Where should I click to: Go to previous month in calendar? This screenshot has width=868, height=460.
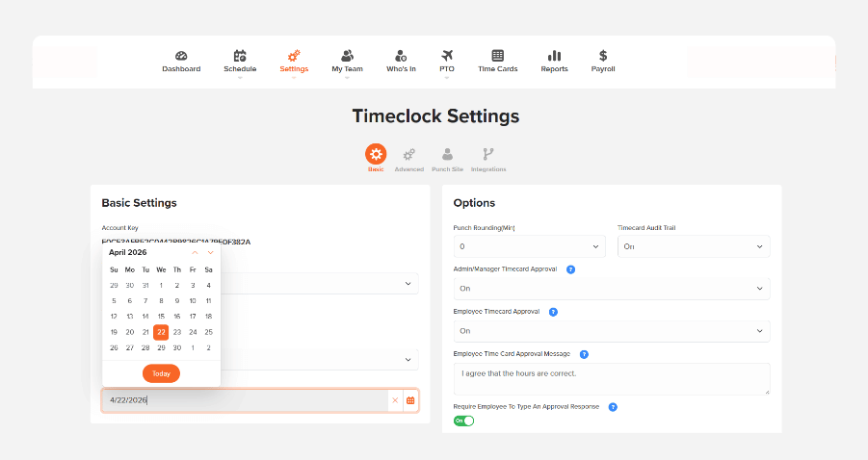click(x=195, y=253)
